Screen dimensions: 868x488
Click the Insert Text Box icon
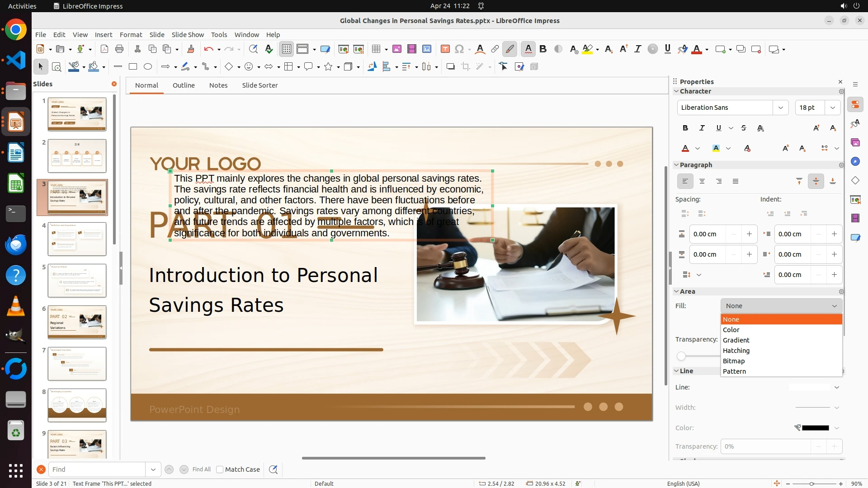(445, 49)
